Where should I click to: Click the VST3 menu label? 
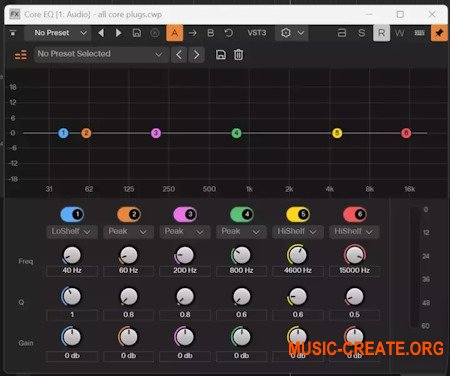click(257, 33)
